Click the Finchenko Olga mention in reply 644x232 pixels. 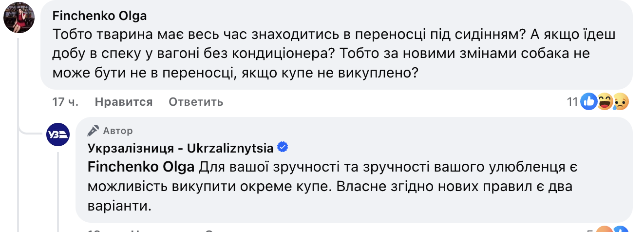141,167
